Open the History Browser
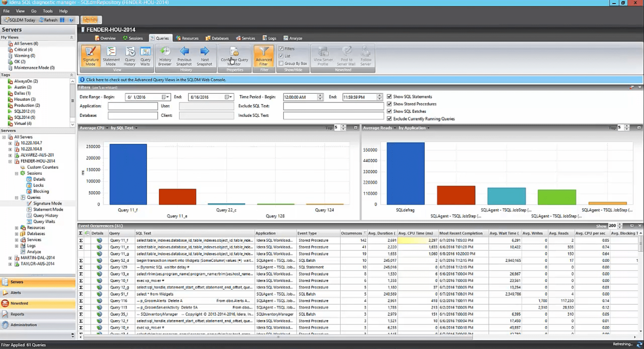 click(165, 56)
